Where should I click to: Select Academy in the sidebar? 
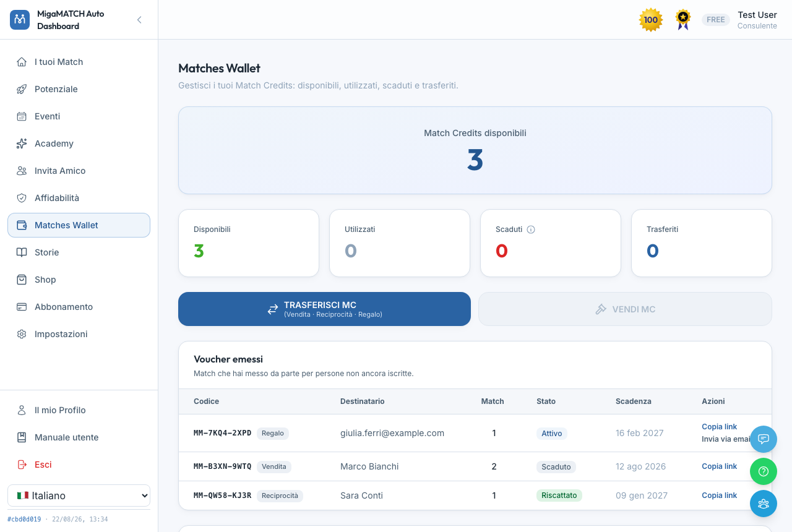pyautogui.click(x=79, y=144)
